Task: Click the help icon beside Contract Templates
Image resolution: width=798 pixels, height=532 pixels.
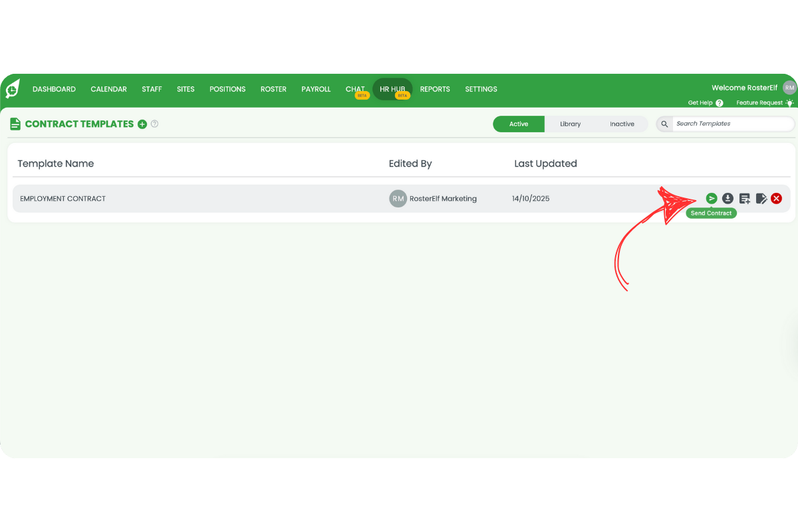Action: 154,124
